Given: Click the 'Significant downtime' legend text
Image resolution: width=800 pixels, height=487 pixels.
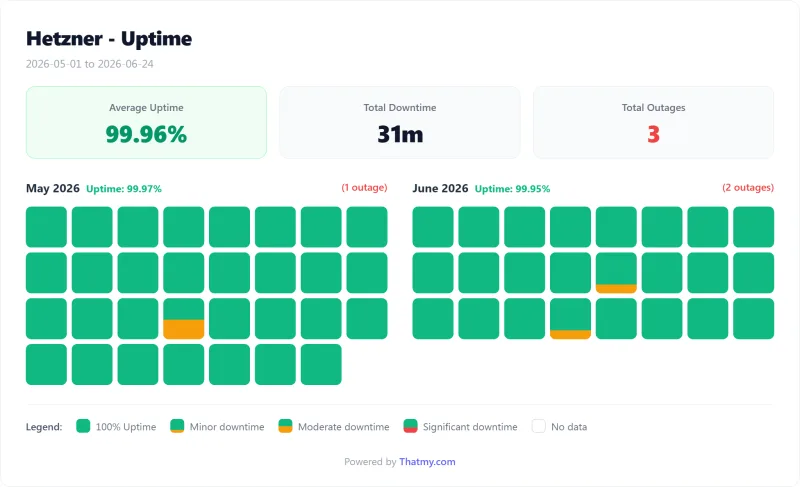Looking at the screenshot, I should (x=470, y=427).
